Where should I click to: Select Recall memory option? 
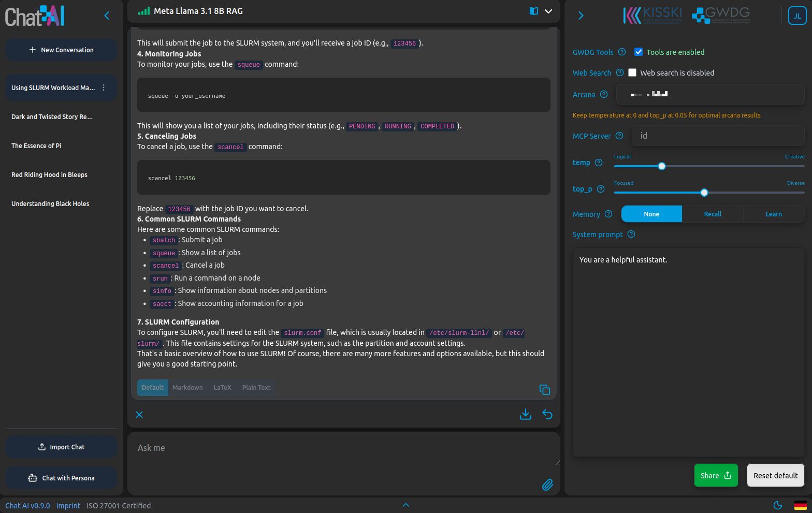point(713,214)
